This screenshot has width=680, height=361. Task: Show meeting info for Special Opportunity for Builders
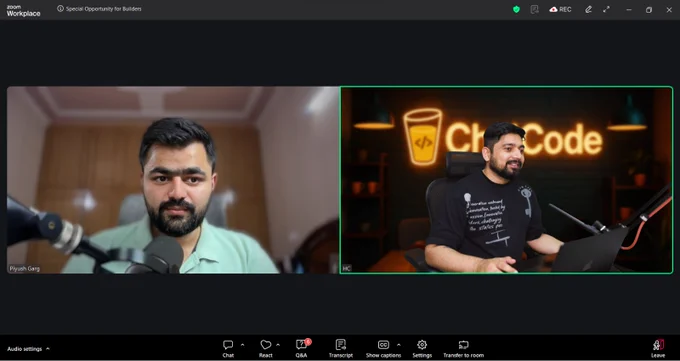coord(99,9)
